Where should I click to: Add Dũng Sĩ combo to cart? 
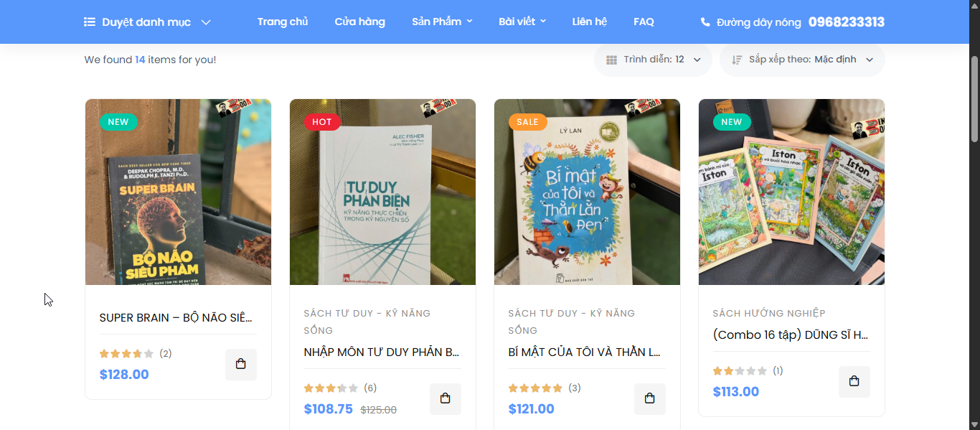pyautogui.click(x=854, y=381)
